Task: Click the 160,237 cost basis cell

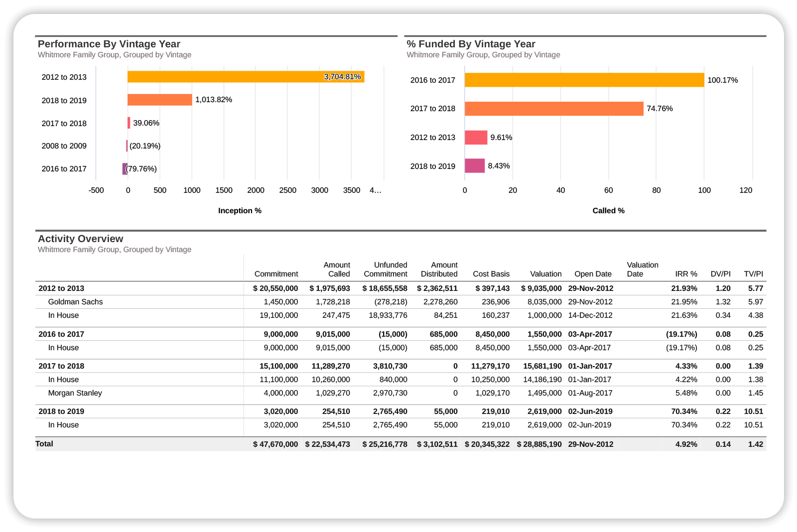Action: (496, 315)
